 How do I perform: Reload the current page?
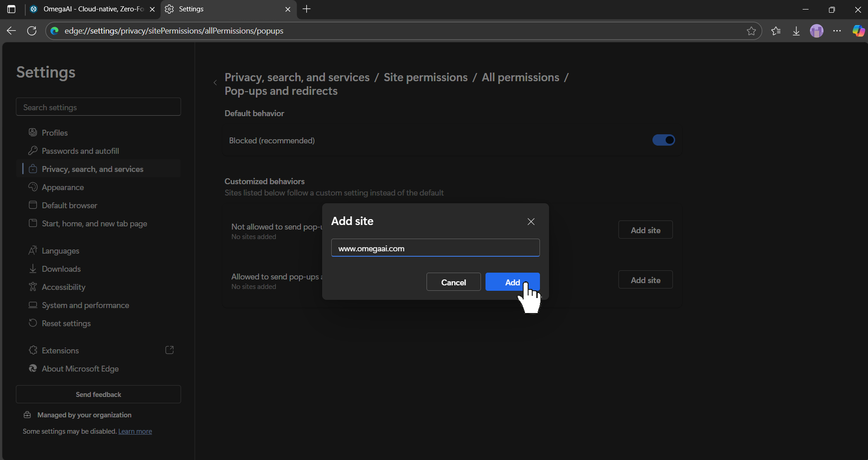[32, 31]
